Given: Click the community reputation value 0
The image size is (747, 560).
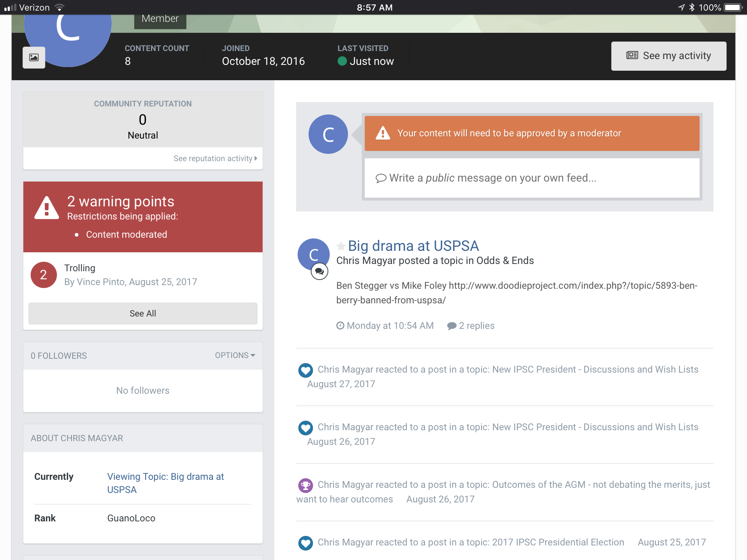Looking at the screenshot, I should click(143, 120).
